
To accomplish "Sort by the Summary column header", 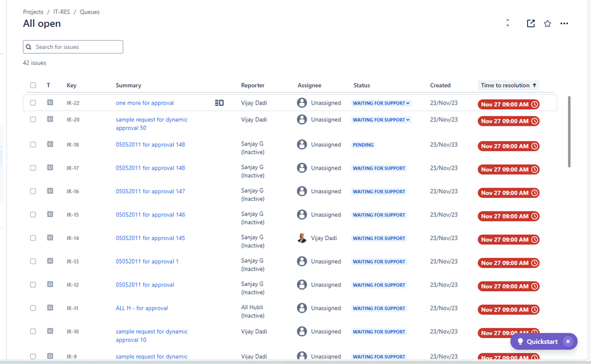I will click(x=128, y=86).
